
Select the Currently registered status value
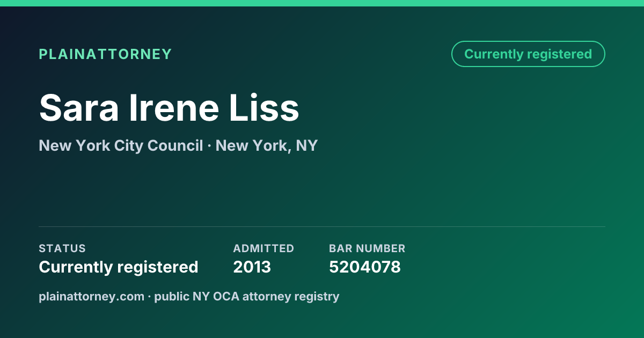click(x=119, y=267)
